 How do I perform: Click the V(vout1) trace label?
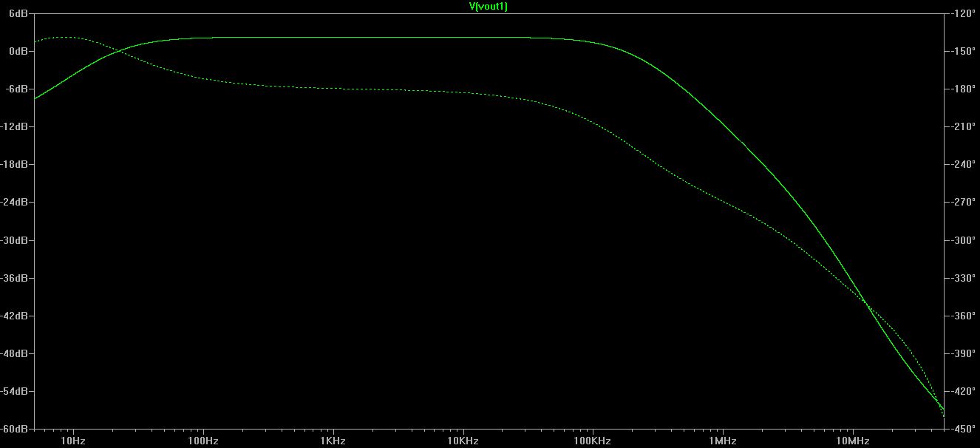[489, 6]
